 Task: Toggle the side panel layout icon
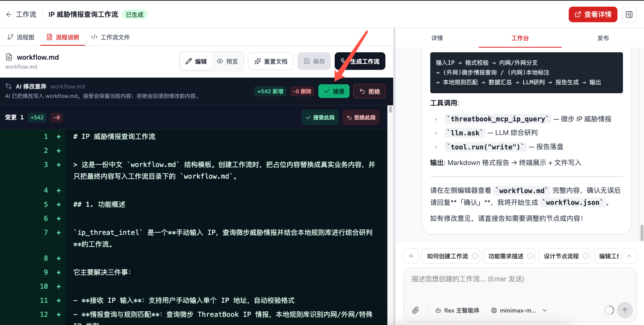pos(629,14)
